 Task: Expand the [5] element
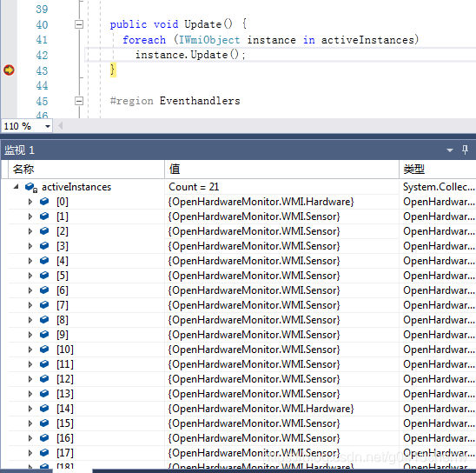30,276
